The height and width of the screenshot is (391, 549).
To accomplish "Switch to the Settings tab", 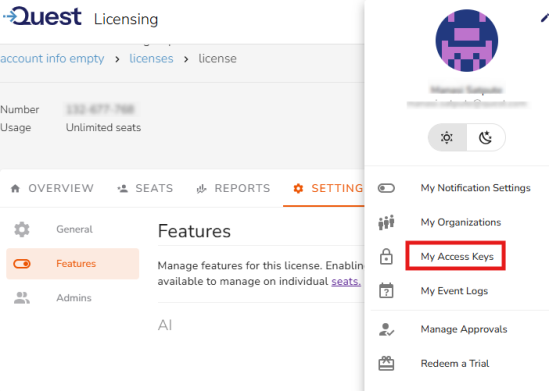I will 324,188.
